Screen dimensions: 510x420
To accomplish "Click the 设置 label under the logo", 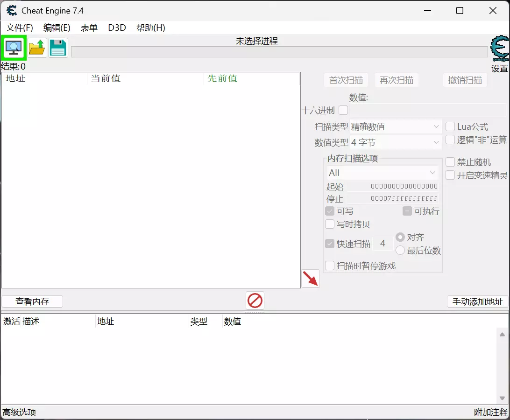I will (x=500, y=69).
